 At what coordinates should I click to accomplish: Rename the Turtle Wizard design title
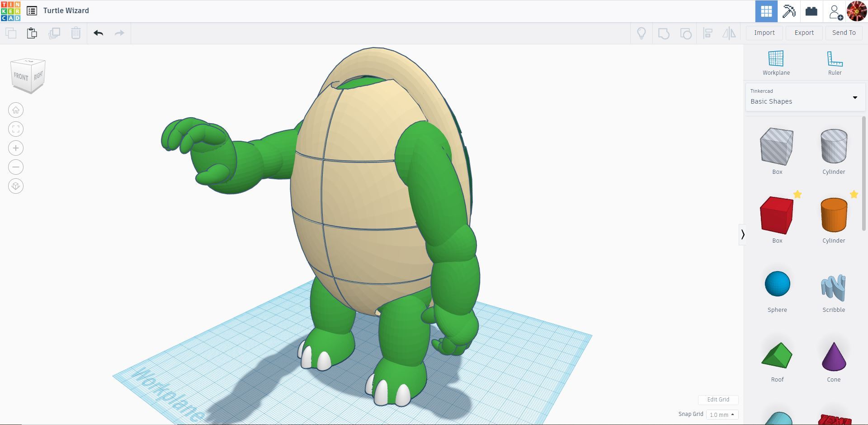66,10
